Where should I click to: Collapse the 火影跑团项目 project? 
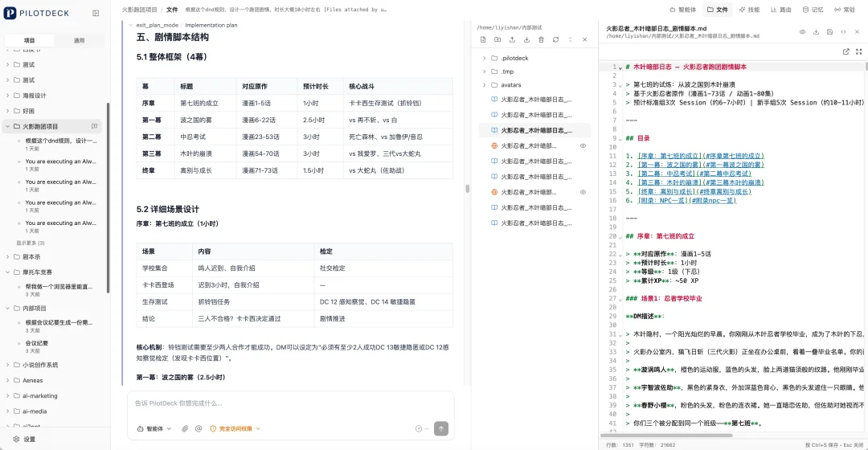pyautogui.click(x=8, y=126)
